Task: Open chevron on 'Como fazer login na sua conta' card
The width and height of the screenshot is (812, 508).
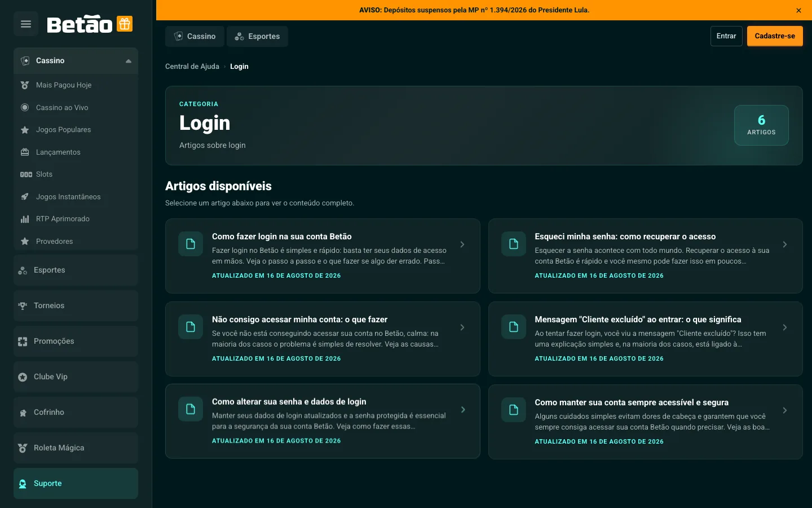Action: point(462,244)
